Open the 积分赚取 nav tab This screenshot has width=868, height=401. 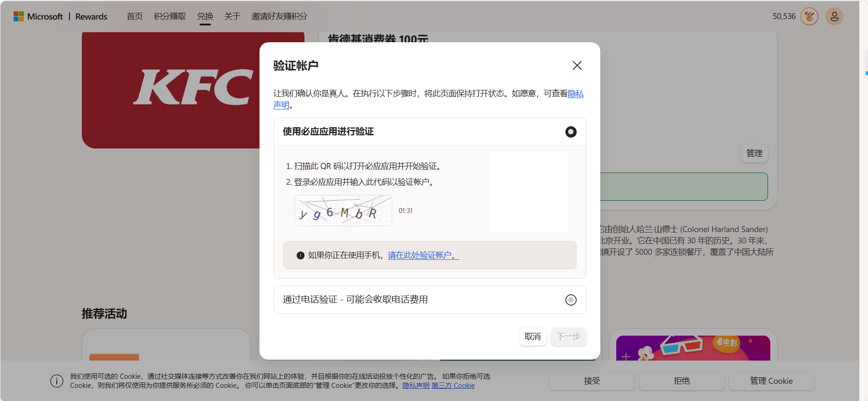(x=170, y=16)
